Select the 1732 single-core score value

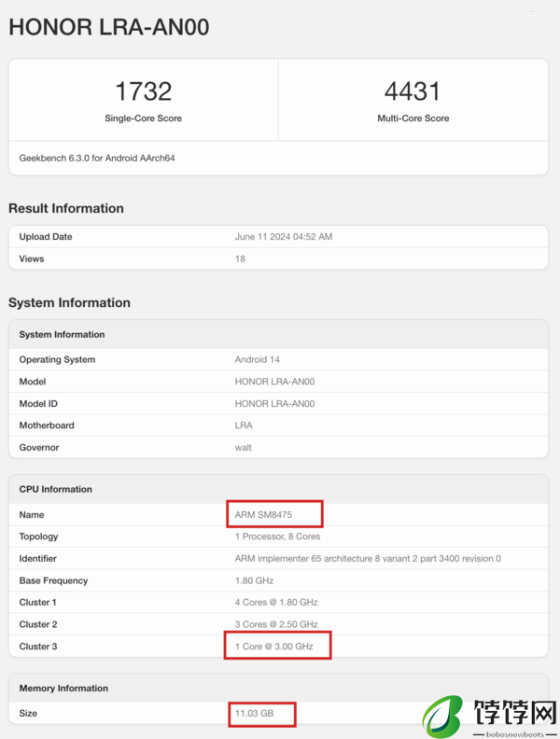point(144,91)
